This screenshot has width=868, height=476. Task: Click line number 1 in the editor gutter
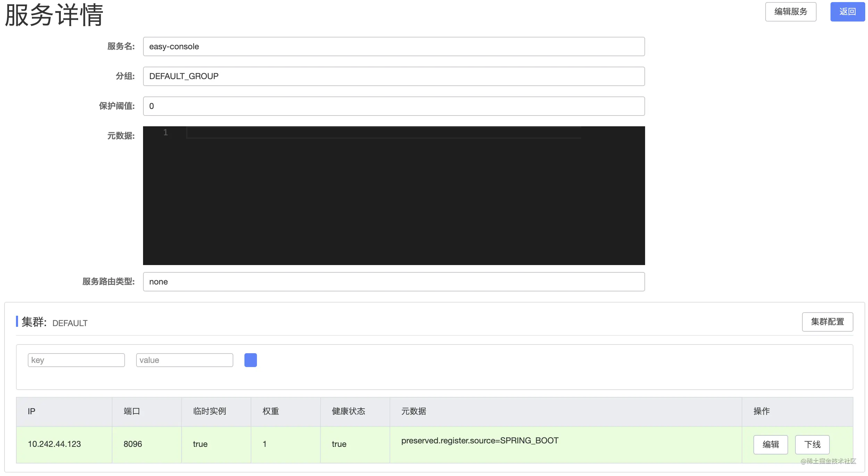[166, 132]
